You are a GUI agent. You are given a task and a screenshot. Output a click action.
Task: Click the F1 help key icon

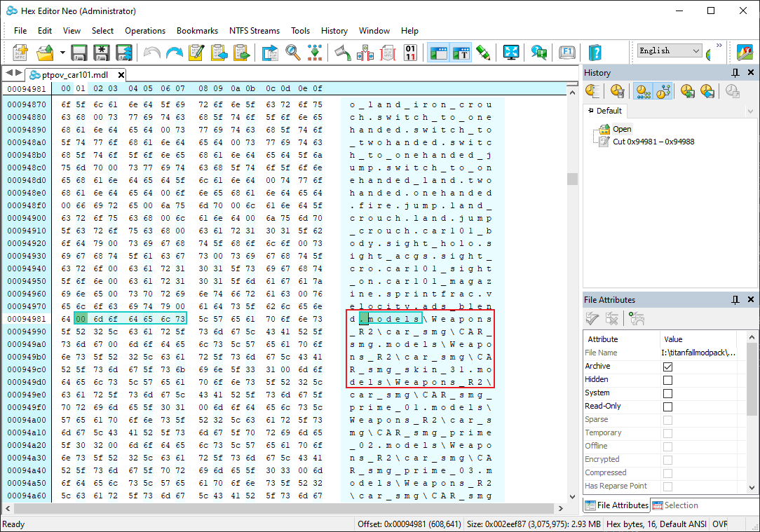(567, 53)
